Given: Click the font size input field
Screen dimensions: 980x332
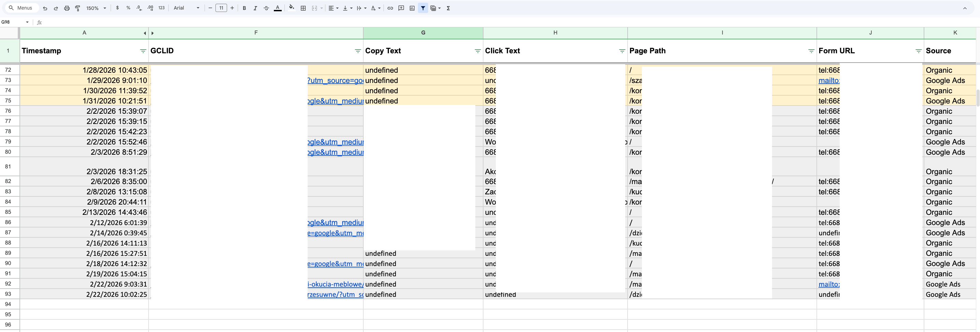Looking at the screenshot, I should coord(221,8).
